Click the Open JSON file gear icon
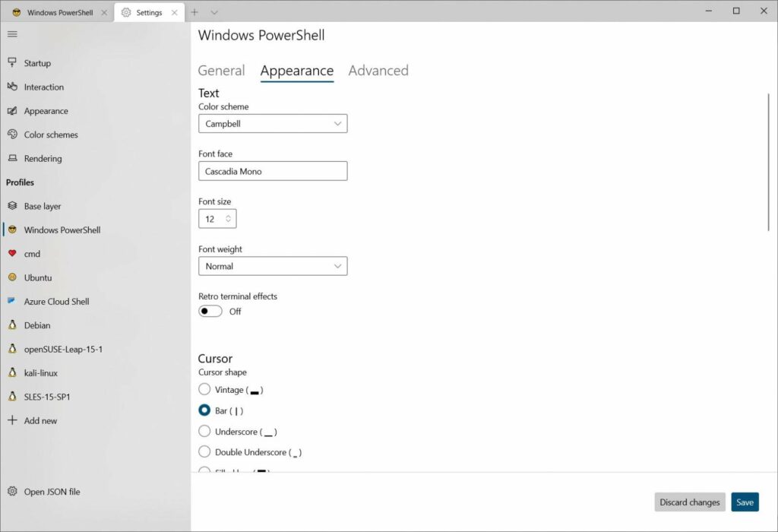This screenshot has width=778, height=532. click(12, 491)
